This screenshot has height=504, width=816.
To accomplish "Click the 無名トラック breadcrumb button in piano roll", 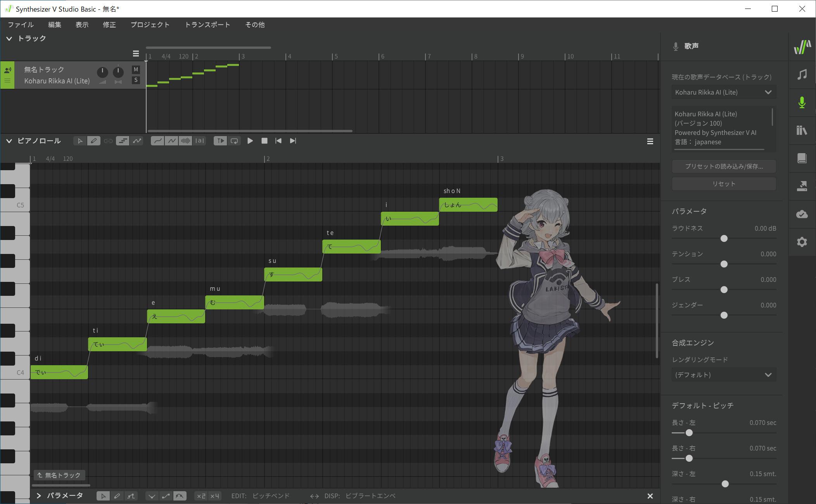I will click(x=59, y=475).
